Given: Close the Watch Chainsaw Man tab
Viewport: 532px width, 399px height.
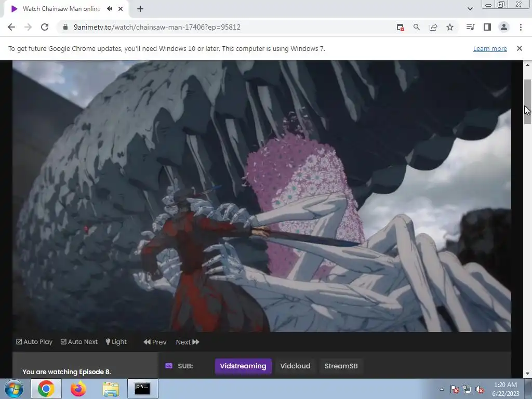Looking at the screenshot, I should click(121, 9).
